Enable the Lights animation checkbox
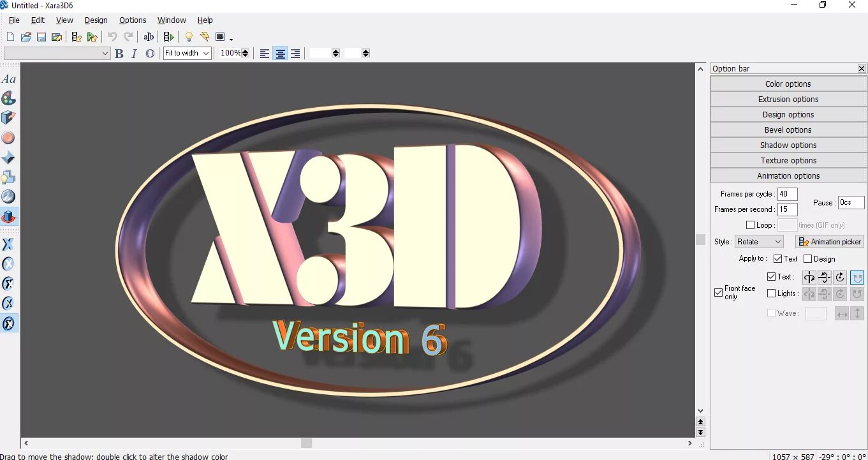Screen dimensions: 868x460 coord(772,293)
